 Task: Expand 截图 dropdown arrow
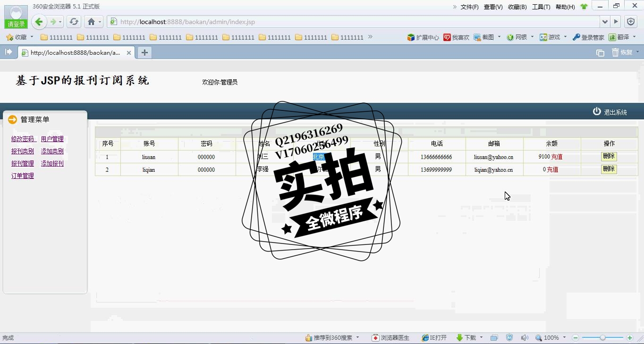pyautogui.click(x=499, y=37)
